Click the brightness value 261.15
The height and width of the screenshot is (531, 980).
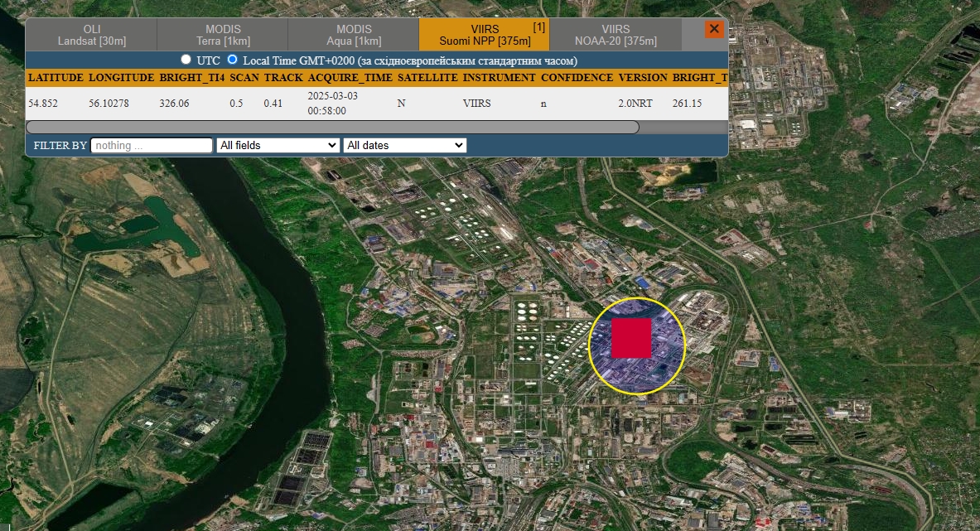(687, 103)
